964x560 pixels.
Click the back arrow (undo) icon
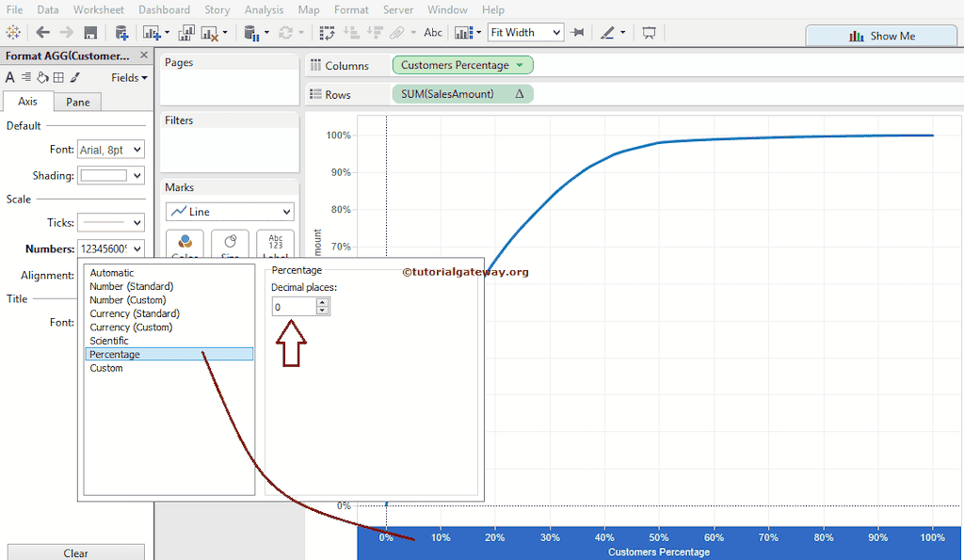(x=43, y=33)
